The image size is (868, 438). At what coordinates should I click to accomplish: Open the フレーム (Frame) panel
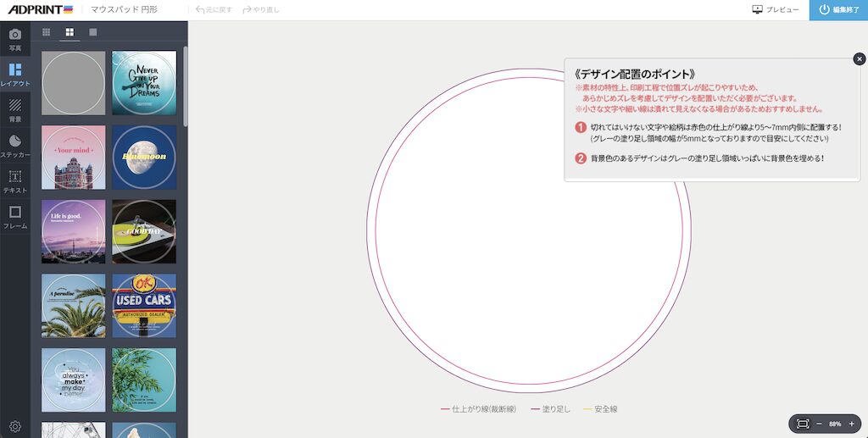coord(15,218)
